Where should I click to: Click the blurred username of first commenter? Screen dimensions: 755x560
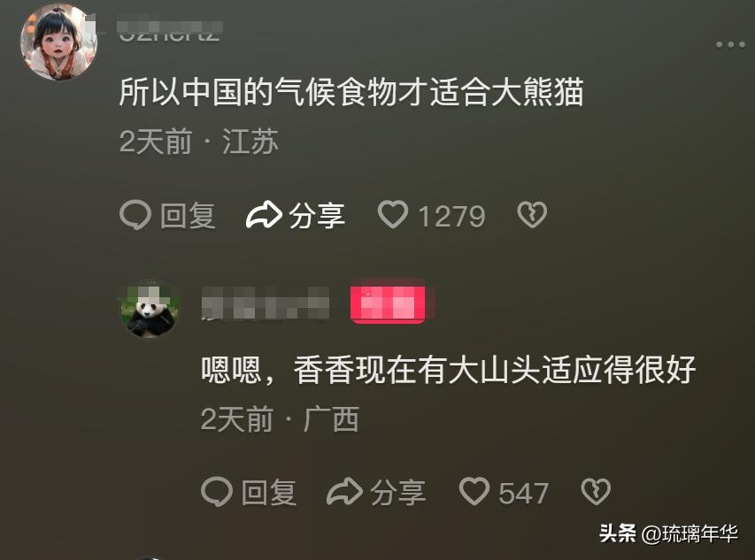[x=169, y=31]
